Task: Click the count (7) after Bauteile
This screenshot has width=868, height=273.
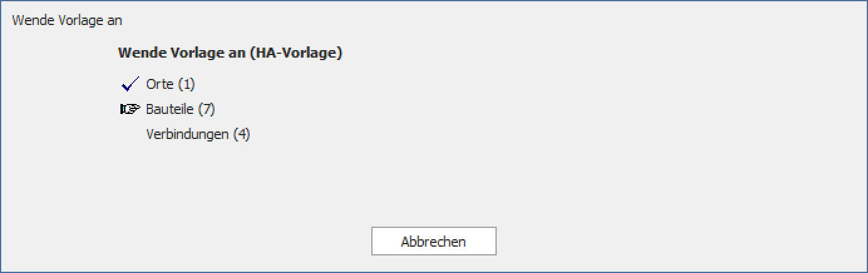Action: tap(206, 110)
